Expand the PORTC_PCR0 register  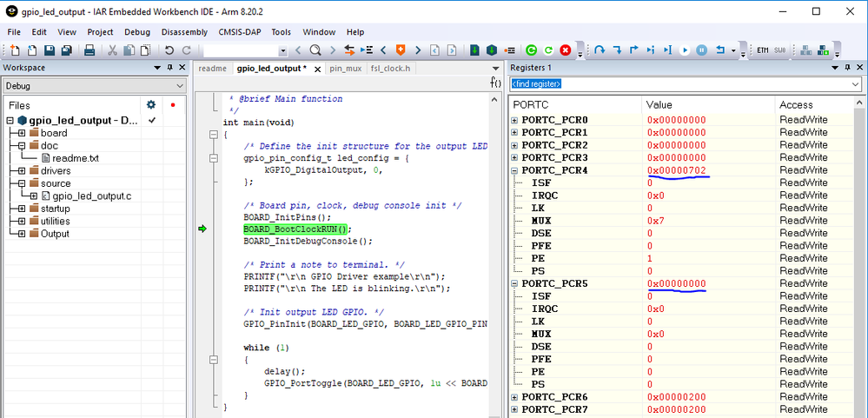514,120
